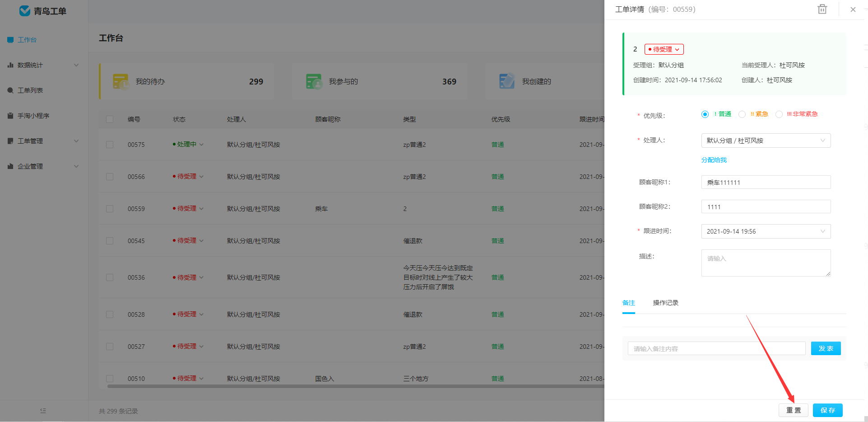868x422 pixels.
Task: Open the 待受理 status dropdown in detail panel
Action: click(664, 49)
